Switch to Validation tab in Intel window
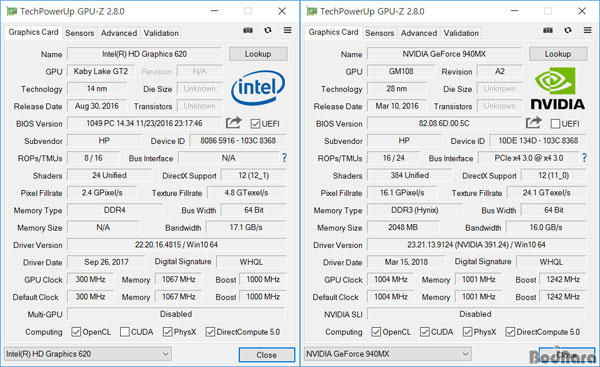Image resolution: width=600 pixels, height=367 pixels. coord(161,33)
